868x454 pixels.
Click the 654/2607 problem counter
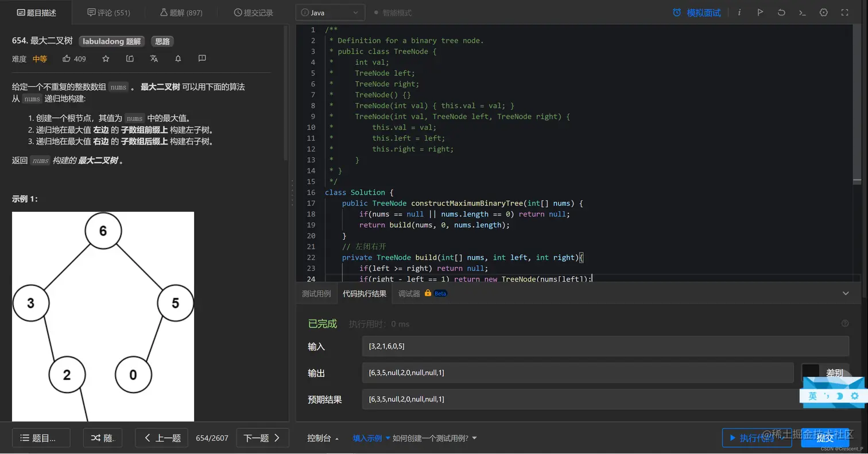tap(212, 438)
